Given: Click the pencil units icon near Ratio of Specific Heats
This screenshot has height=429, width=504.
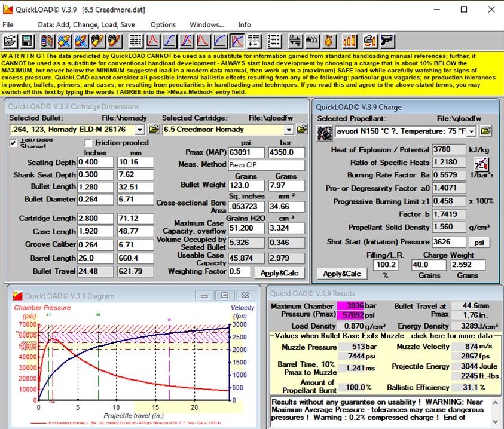Looking at the screenshot, I should coord(481,164).
